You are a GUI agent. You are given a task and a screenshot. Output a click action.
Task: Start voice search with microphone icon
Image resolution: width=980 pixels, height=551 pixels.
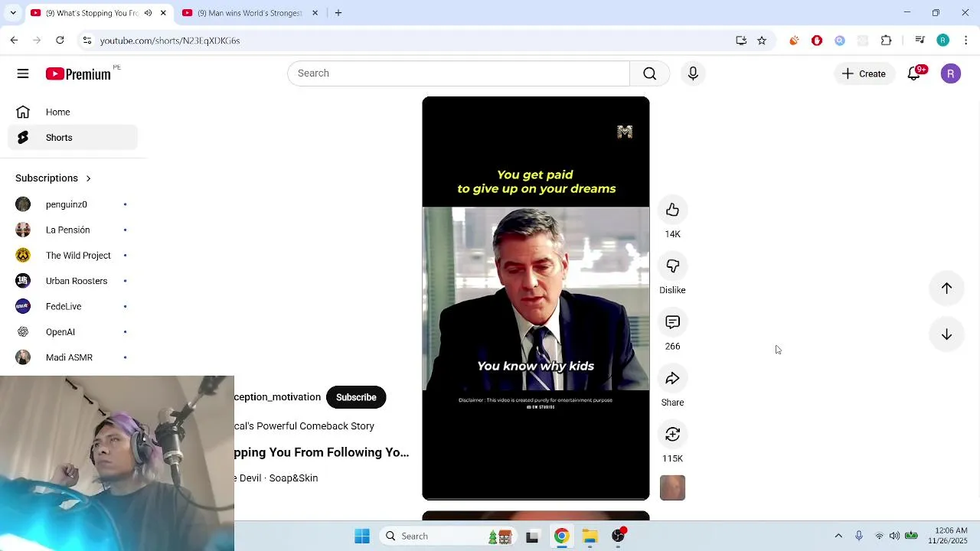click(x=693, y=73)
